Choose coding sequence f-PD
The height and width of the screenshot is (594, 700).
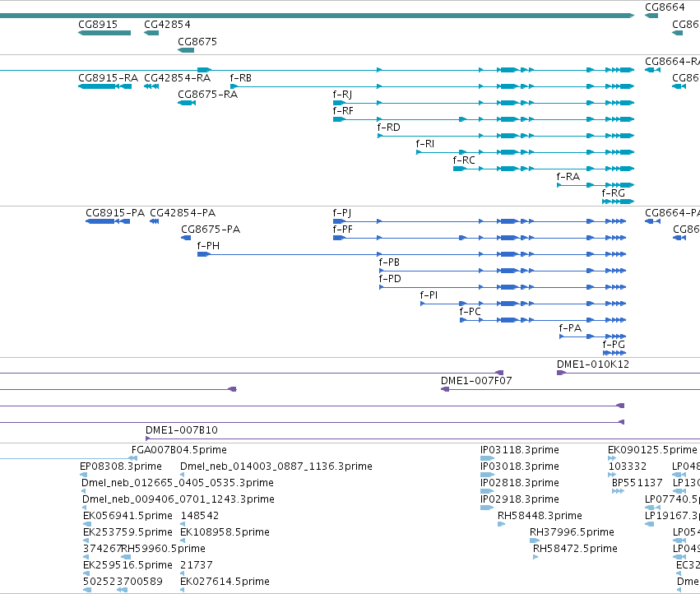[503, 287]
